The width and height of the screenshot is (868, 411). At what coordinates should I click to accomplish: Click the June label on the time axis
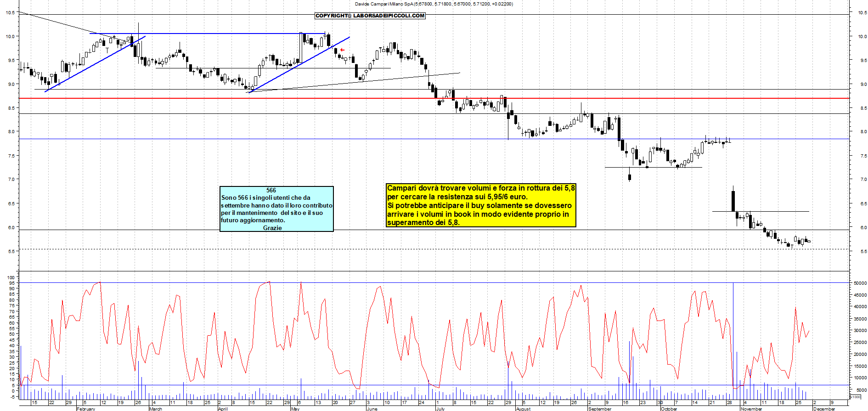[x=372, y=409]
